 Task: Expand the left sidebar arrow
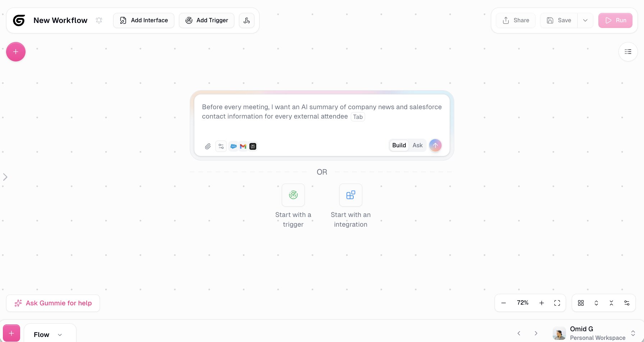click(x=5, y=177)
